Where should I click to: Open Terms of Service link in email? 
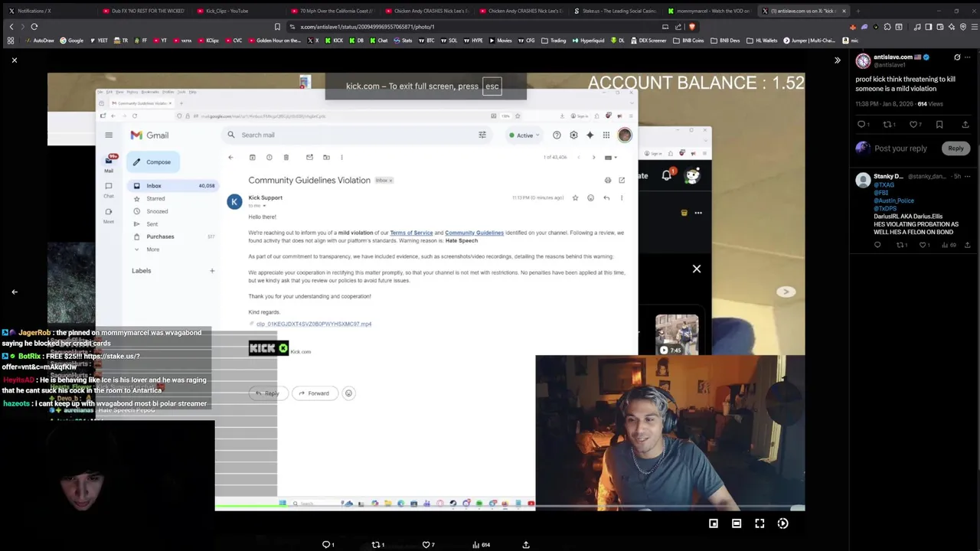point(411,233)
